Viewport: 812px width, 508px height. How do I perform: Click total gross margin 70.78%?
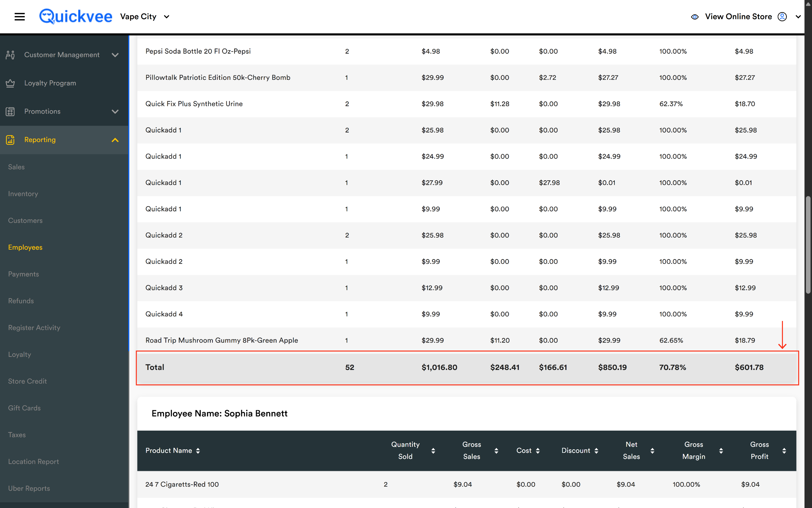673,367
